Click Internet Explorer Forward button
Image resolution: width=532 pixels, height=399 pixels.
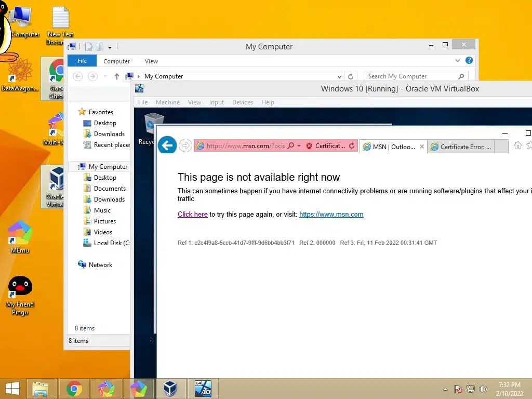(185, 146)
